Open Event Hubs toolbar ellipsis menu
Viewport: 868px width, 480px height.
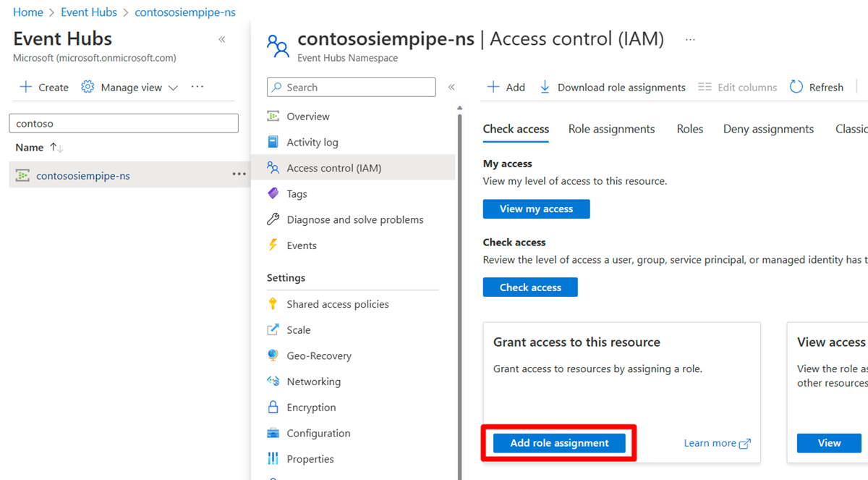coord(197,87)
